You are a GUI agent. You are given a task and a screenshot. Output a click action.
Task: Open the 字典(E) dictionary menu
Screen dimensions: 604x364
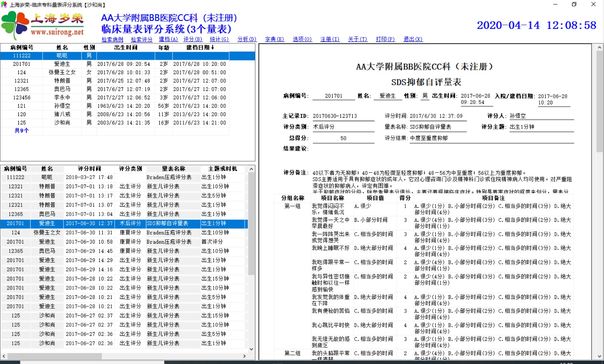coord(274,39)
